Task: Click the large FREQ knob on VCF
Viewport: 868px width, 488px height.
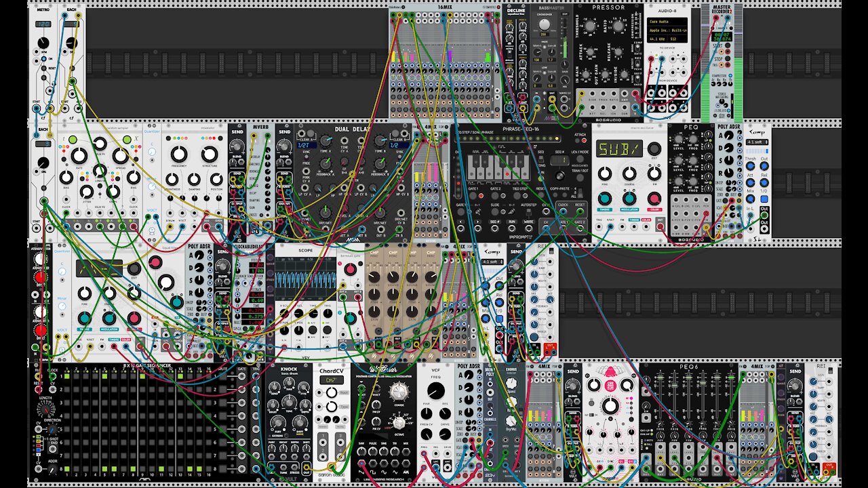Action: pyautogui.click(x=436, y=390)
